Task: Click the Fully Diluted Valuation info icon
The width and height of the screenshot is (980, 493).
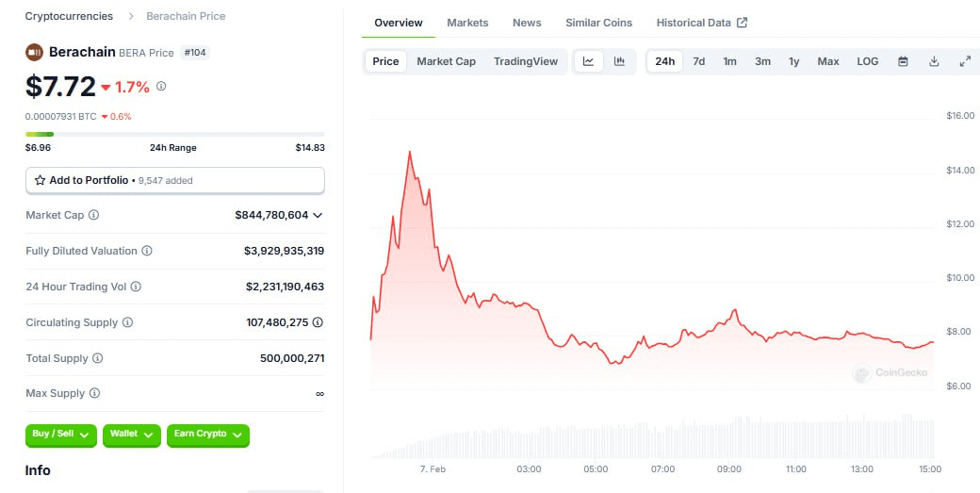Action: 147,251
